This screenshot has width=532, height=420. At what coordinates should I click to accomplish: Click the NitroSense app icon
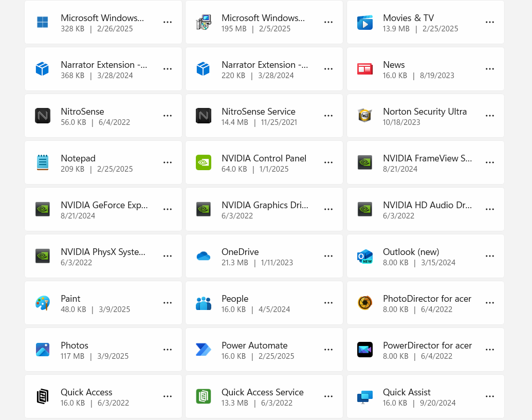coord(43,116)
